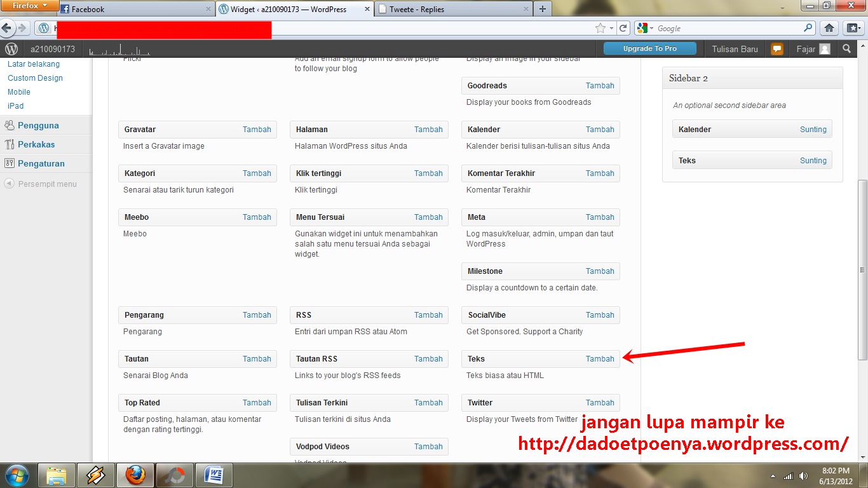
Task: Open the admin bar search magnifier
Action: coord(846,49)
